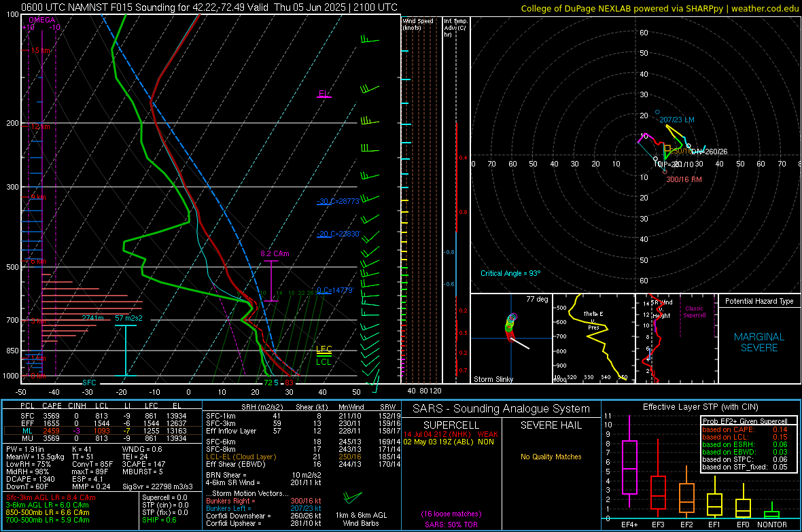Select the Wind Speed (knots) header
This screenshot has height=532, width=802.
coord(417,24)
